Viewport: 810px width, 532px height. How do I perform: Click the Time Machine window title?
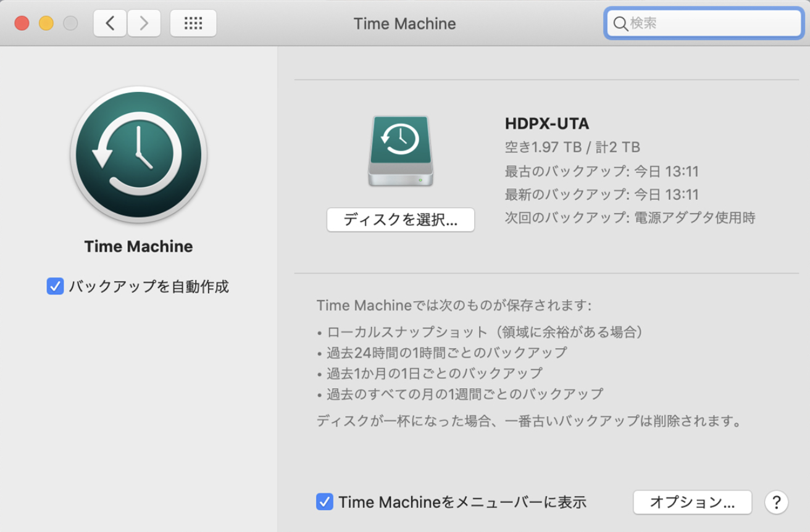tap(404, 23)
